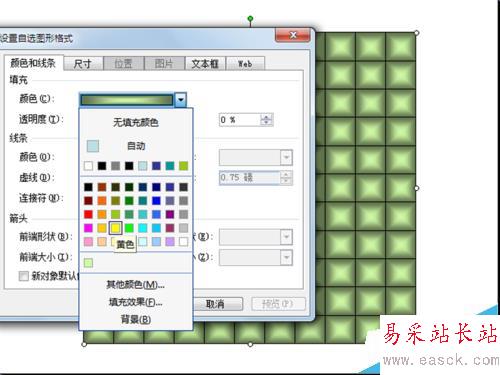Pick the yellow-green swatch in scheme colors row
This screenshot has width=500, height=375.
[x=183, y=166]
